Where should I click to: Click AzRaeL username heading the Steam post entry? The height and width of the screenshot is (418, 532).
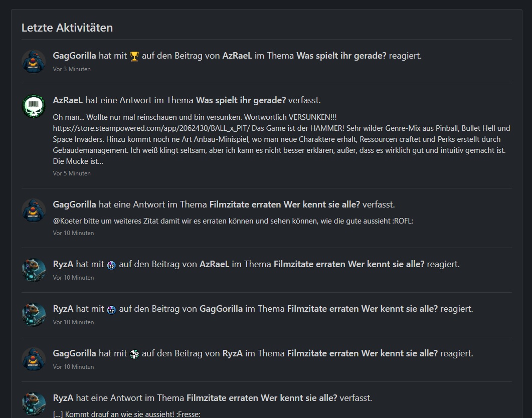(68, 100)
